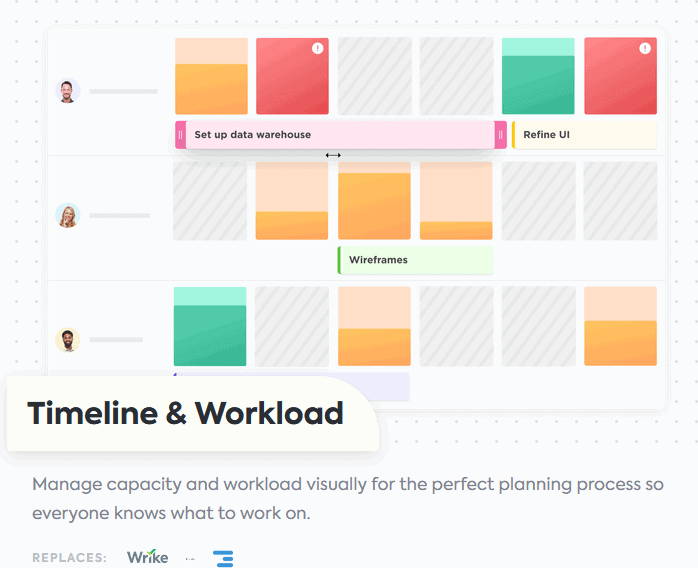
Task: Click the third row's large green block
Action: 210,326
